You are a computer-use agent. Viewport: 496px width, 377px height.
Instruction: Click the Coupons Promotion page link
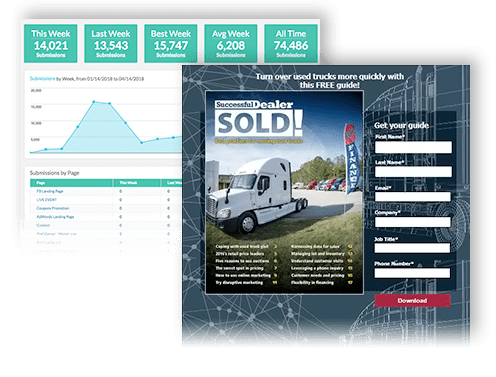[x=53, y=208]
